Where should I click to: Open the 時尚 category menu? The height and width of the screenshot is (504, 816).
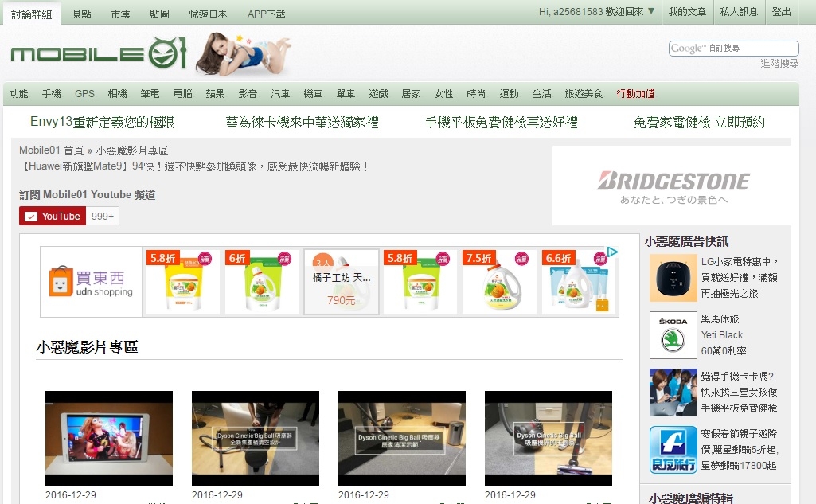click(x=475, y=94)
